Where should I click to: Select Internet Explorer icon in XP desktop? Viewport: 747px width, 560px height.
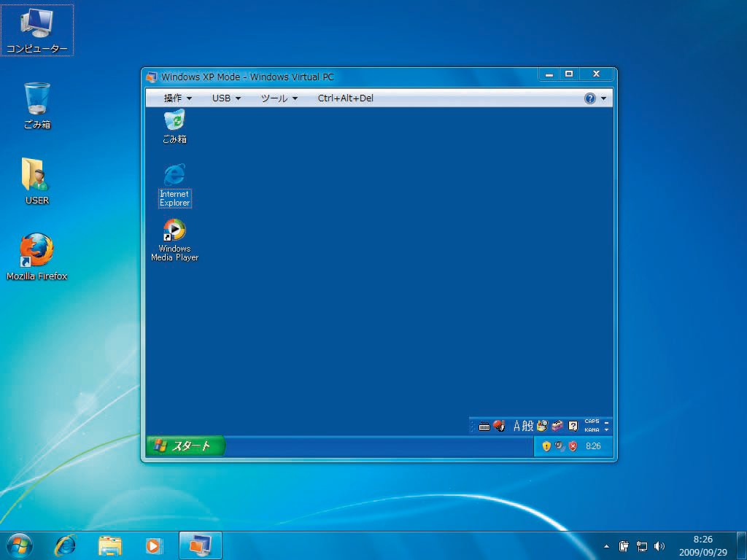tap(175, 185)
